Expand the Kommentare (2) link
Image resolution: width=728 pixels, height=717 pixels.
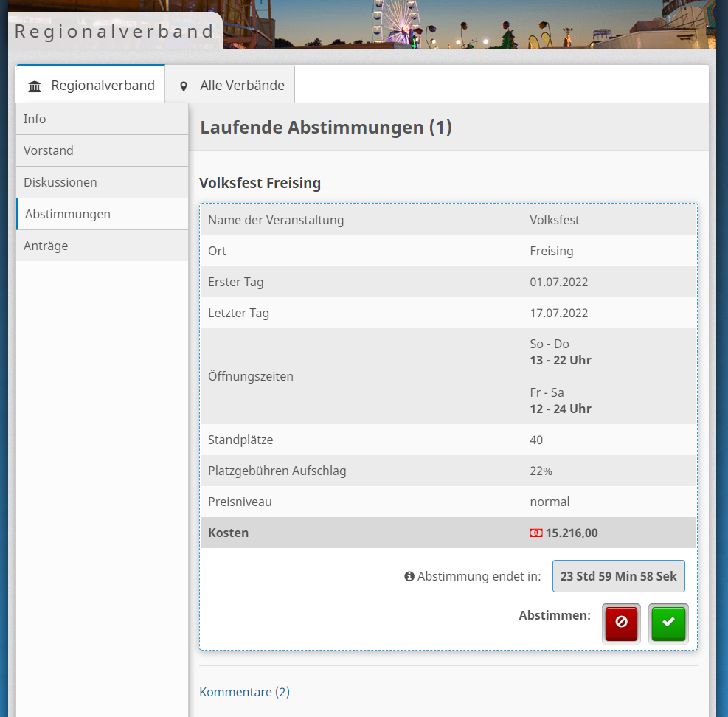[244, 692]
